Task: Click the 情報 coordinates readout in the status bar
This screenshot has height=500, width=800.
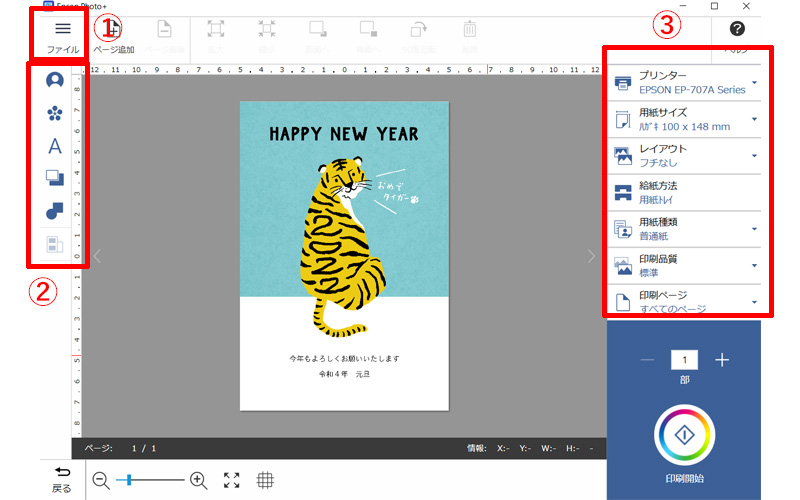Action: (x=531, y=448)
